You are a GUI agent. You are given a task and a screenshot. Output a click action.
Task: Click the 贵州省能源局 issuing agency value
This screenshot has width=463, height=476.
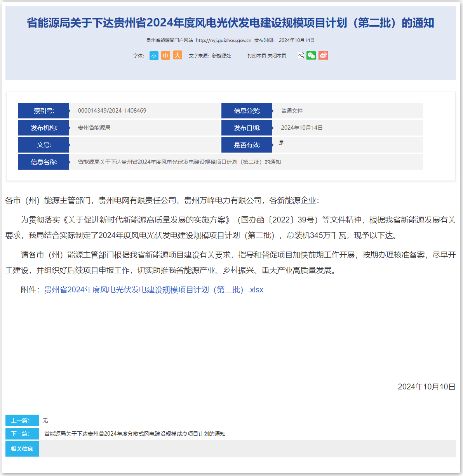coord(94,128)
